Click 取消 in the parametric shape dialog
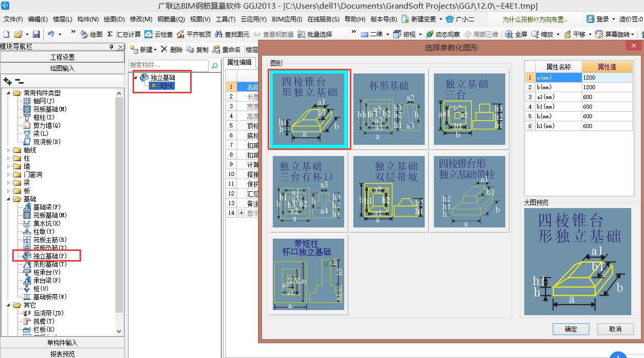The height and width of the screenshot is (358, 644). [x=615, y=329]
